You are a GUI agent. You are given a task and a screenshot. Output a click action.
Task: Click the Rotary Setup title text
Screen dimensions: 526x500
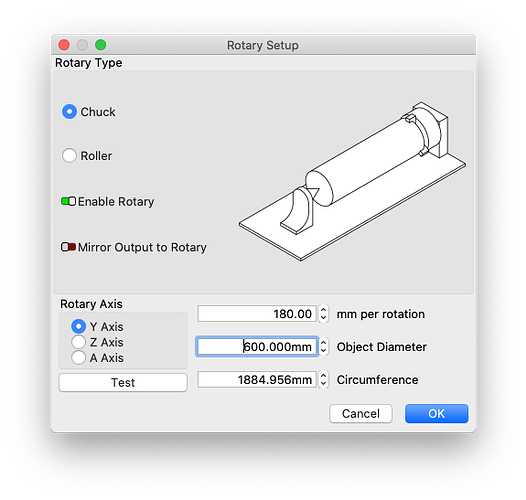pyautogui.click(x=263, y=45)
